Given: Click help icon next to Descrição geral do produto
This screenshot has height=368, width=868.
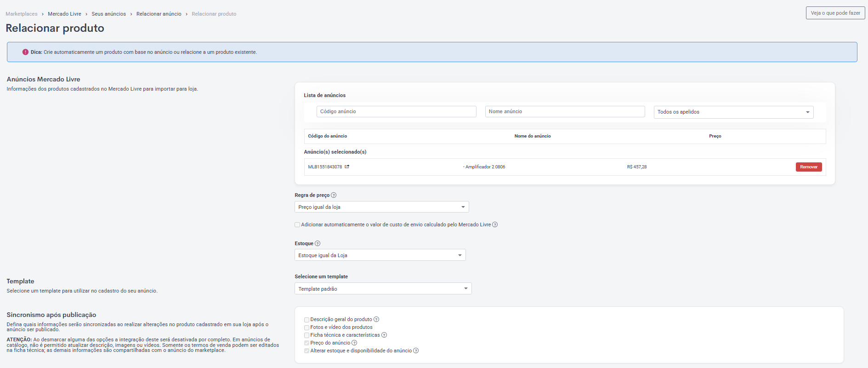Looking at the screenshot, I should click(x=376, y=319).
